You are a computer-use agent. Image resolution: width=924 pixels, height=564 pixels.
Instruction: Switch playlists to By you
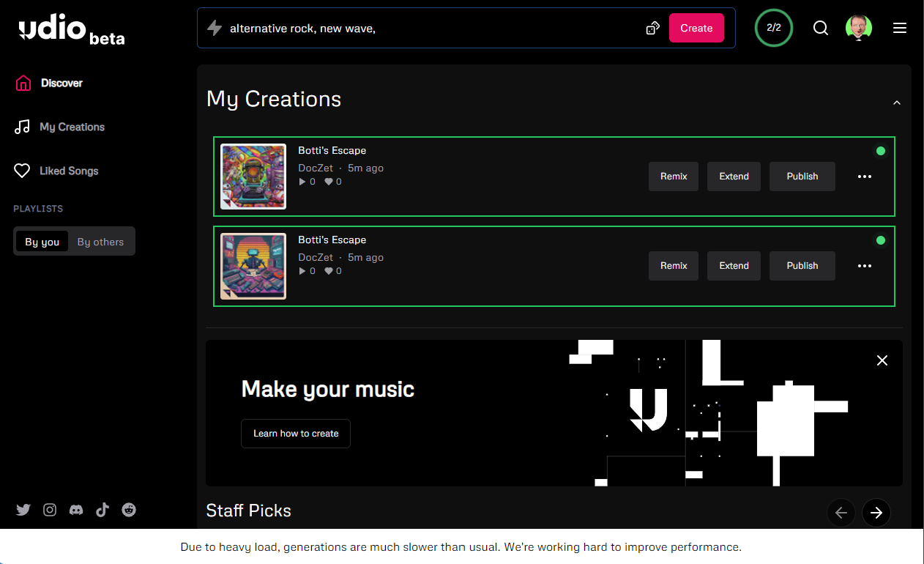tap(42, 242)
